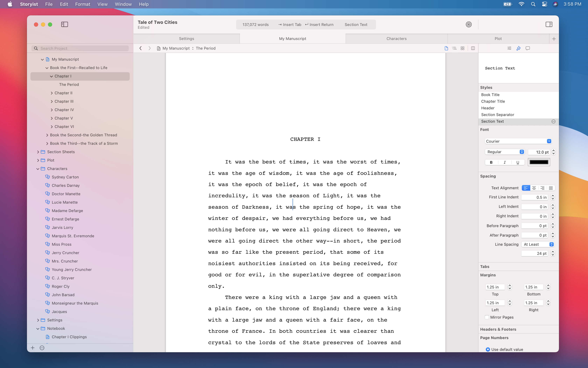Toggle the sidebar visibility icon
This screenshot has height=368, width=588.
[x=64, y=24]
